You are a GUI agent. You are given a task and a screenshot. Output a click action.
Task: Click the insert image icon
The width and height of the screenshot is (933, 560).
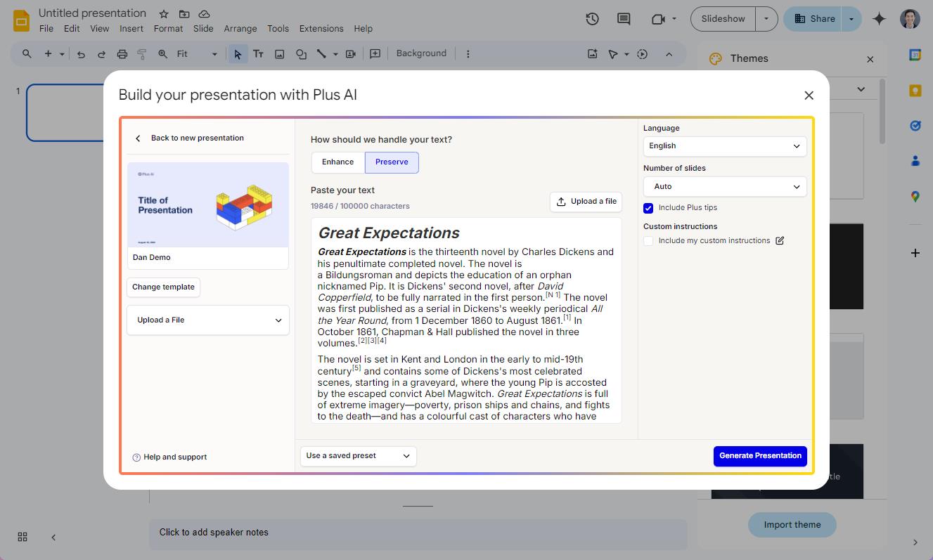click(279, 54)
